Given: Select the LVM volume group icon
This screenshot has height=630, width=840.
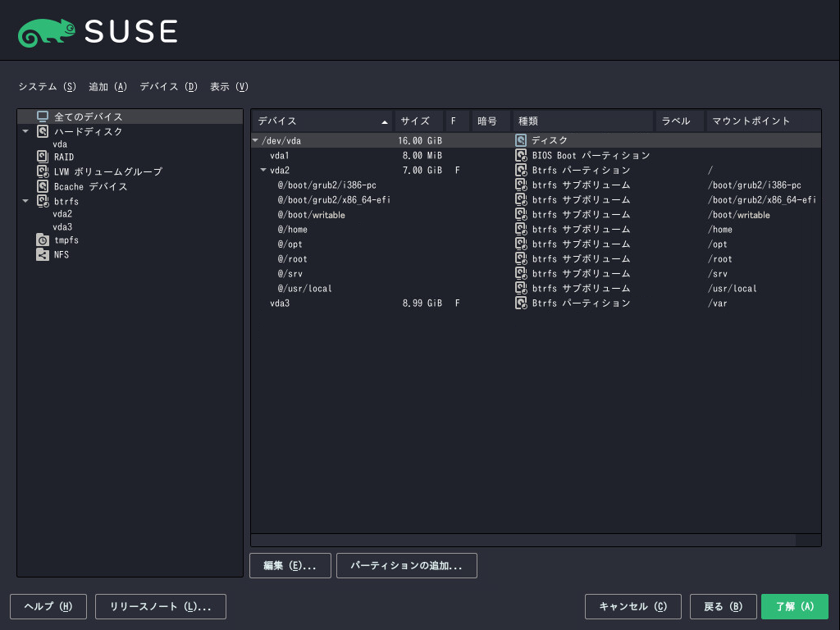Looking at the screenshot, I should pyautogui.click(x=43, y=171).
